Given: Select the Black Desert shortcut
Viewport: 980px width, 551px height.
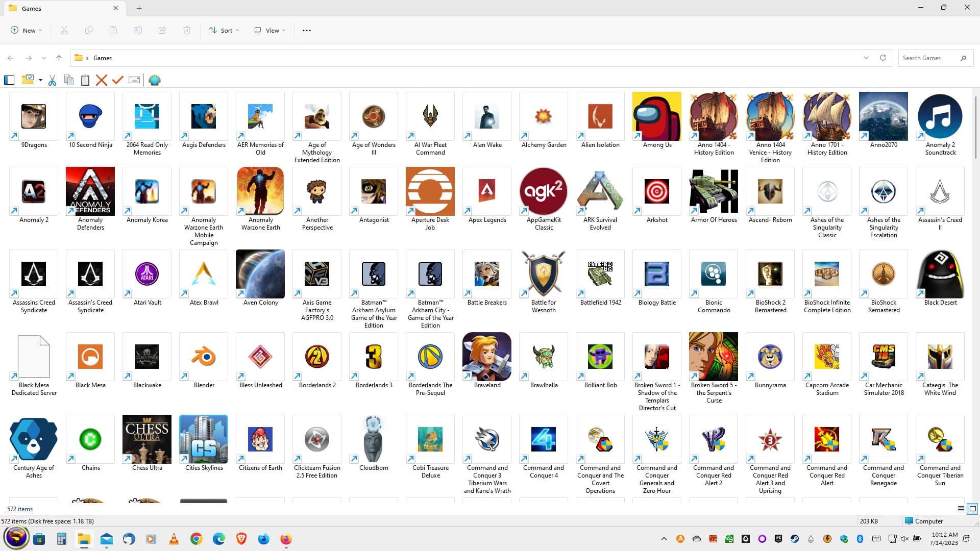Looking at the screenshot, I should (x=940, y=279).
